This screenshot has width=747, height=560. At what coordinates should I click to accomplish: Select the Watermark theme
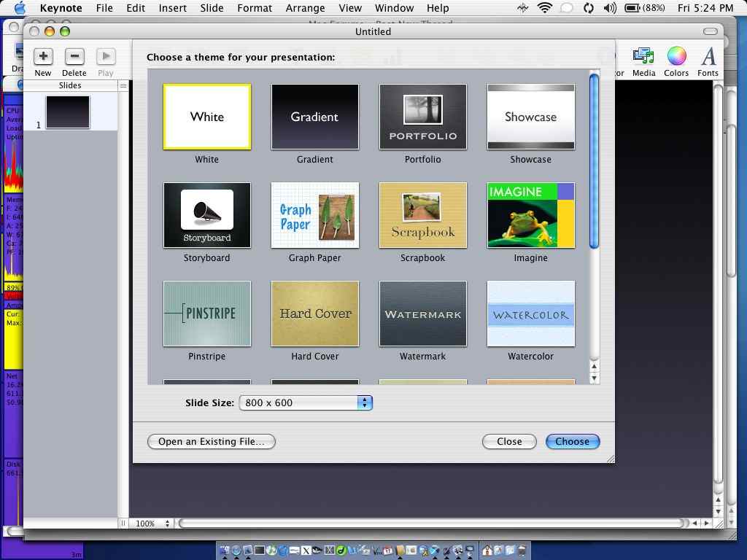point(423,314)
